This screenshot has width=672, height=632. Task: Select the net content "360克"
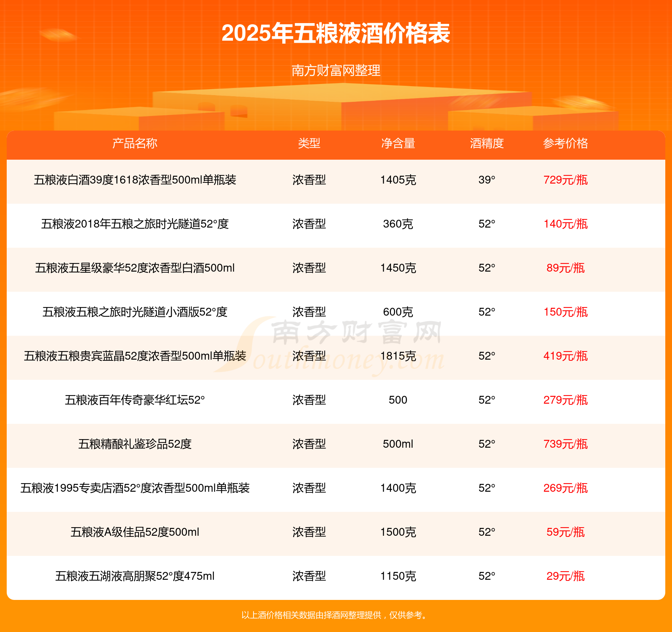click(x=398, y=224)
